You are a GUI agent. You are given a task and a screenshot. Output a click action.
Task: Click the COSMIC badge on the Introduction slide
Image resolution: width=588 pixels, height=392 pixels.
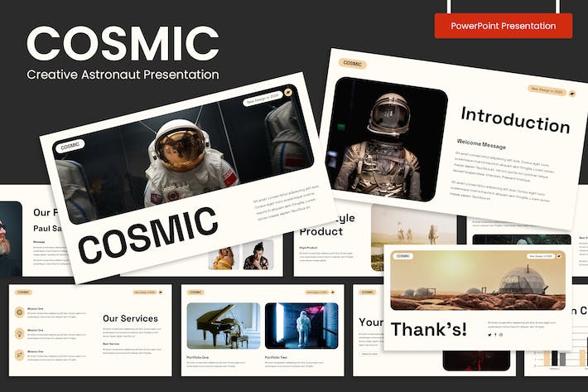click(353, 63)
